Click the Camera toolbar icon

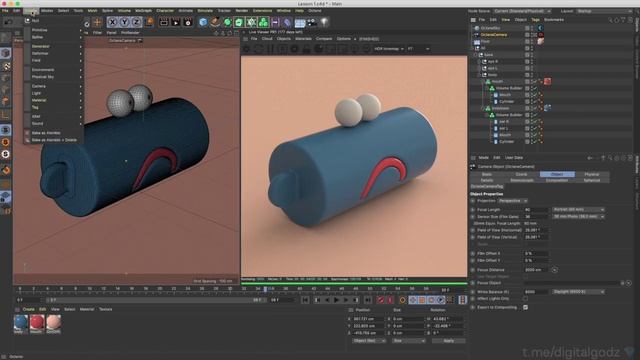click(x=312, y=22)
